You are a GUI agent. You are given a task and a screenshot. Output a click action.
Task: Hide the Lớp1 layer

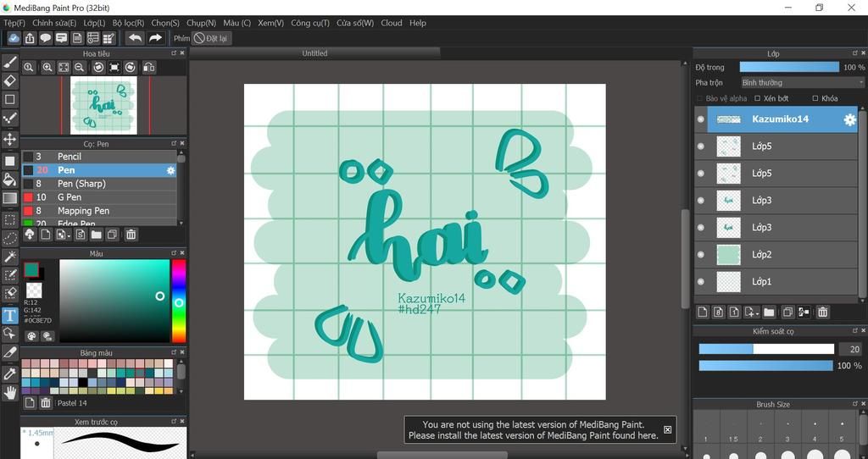click(701, 281)
